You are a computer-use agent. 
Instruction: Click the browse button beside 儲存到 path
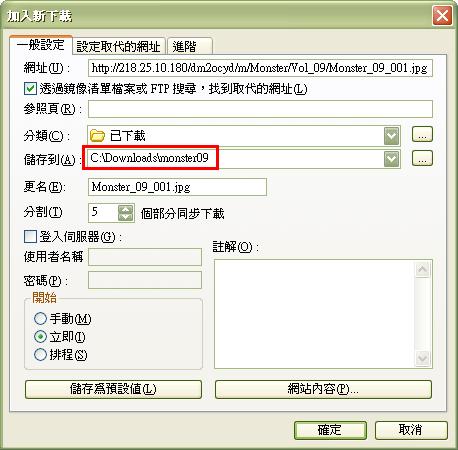(x=422, y=158)
